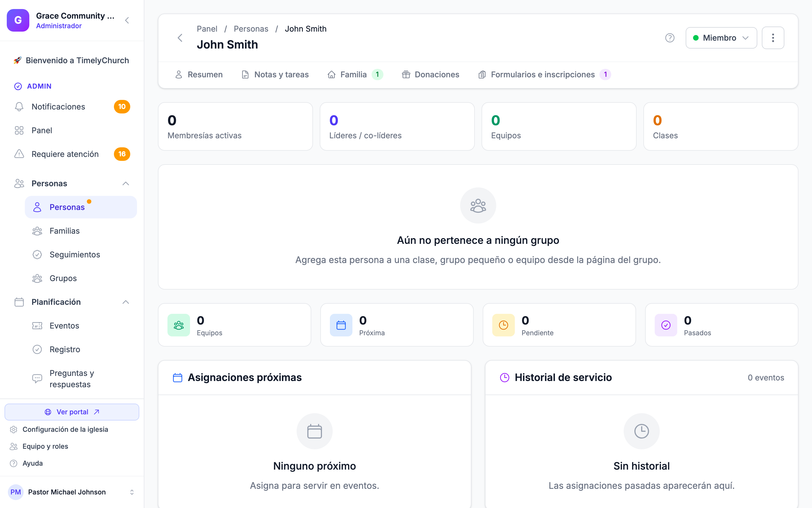812x508 pixels.
Task: Open Grupos in the sidebar
Action: click(x=81, y=278)
